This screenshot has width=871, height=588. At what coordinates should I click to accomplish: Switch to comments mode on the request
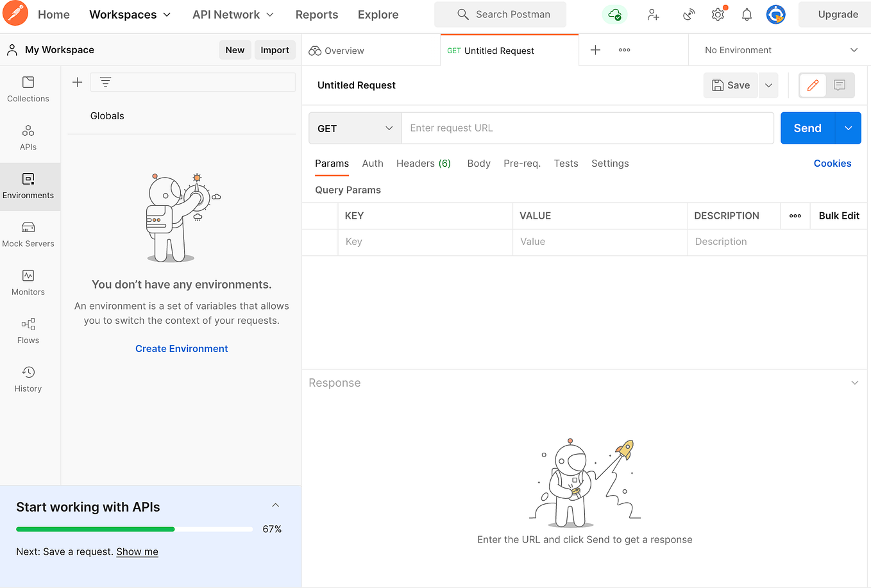(840, 85)
